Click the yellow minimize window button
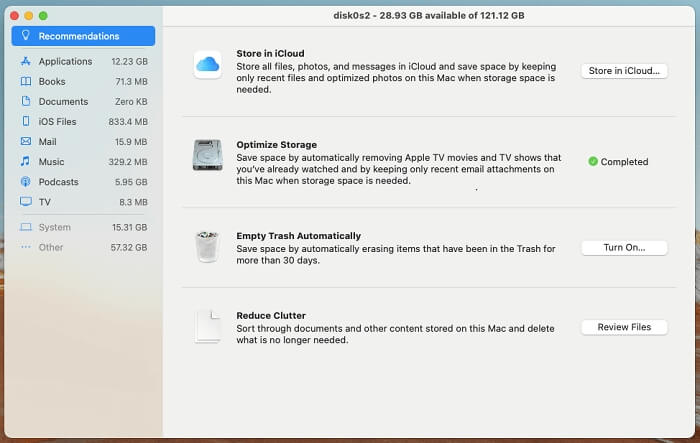Screen dimensions: 700x443 click(x=29, y=16)
